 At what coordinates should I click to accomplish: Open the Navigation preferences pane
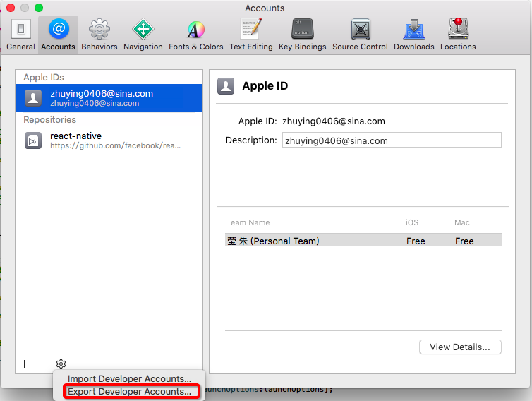click(x=143, y=35)
